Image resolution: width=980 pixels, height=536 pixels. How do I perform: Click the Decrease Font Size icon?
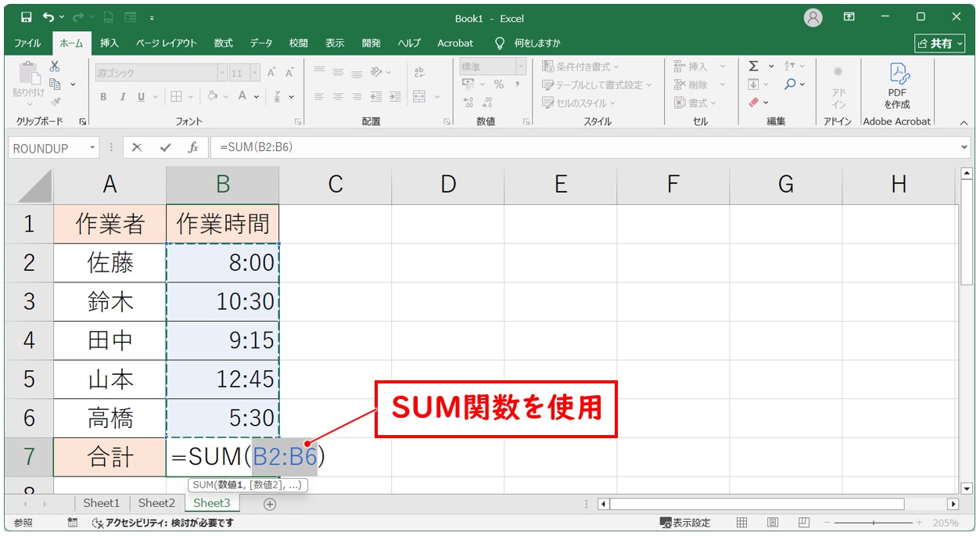pyautogui.click(x=289, y=73)
